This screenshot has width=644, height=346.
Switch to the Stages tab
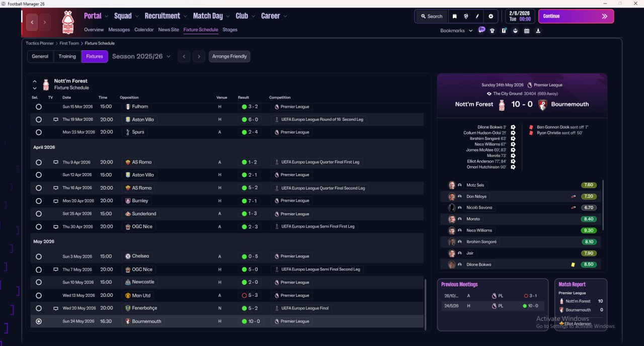coord(230,30)
